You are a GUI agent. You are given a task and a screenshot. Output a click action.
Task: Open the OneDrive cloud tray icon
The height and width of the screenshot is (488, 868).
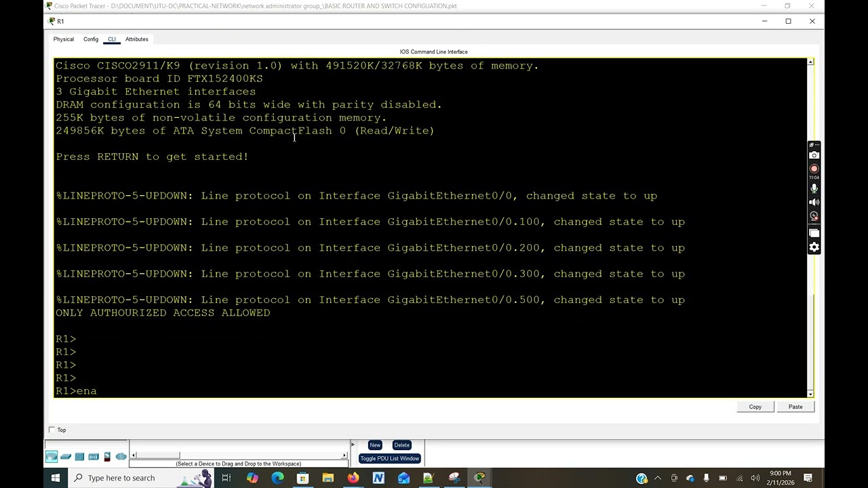(690, 479)
